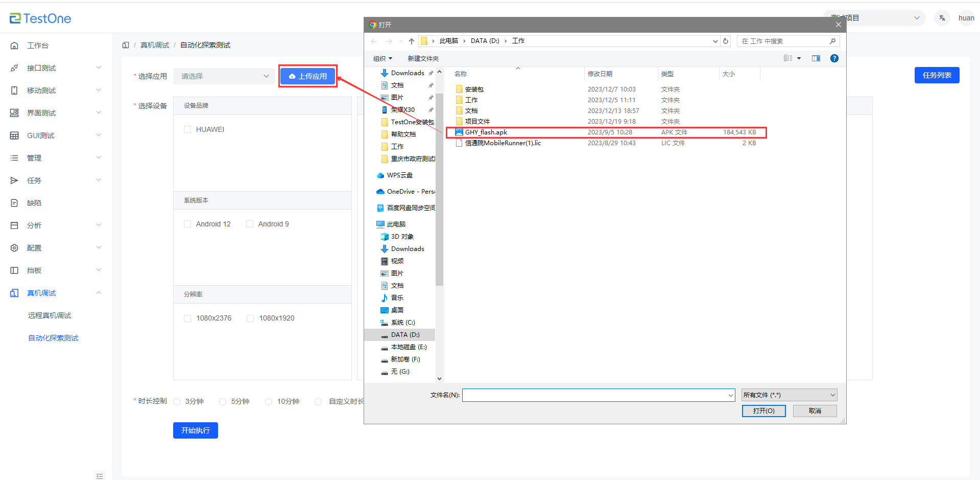Screen dimensions: 980x480
Task: Click the refresh icon beside the address bar
Action: click(x=726, y=41)
